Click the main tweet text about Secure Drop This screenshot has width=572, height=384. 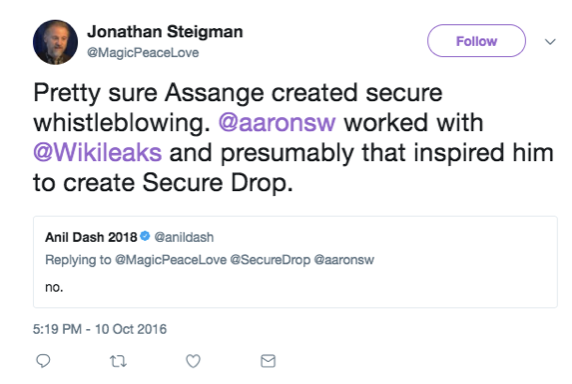point(294,137)
